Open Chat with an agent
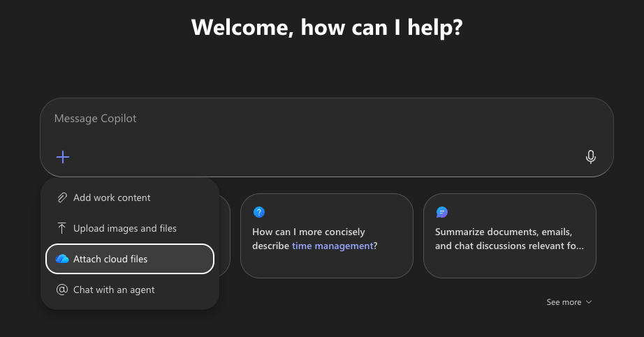 (130, 290)
